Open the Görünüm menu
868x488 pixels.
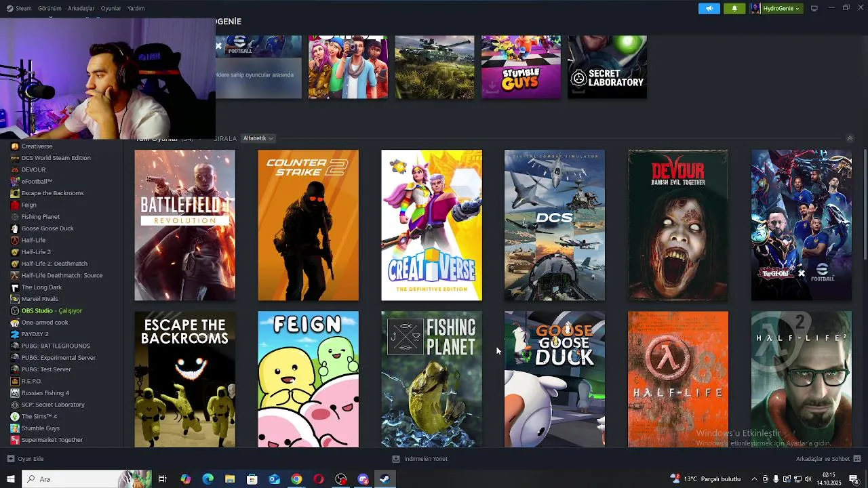pos(50,8)
